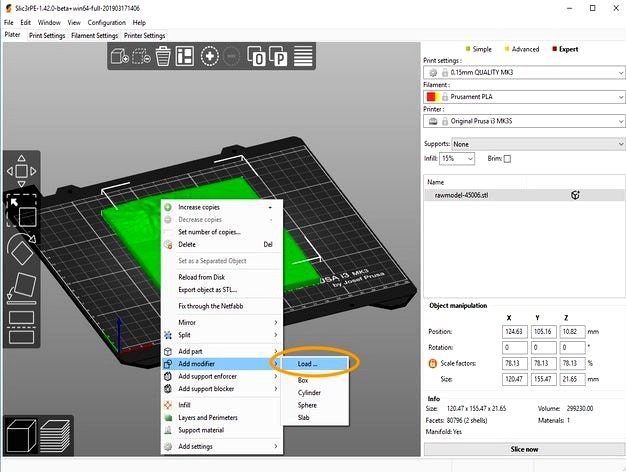Select the Place on face tool
626x472 pixels.
point(22,286)
